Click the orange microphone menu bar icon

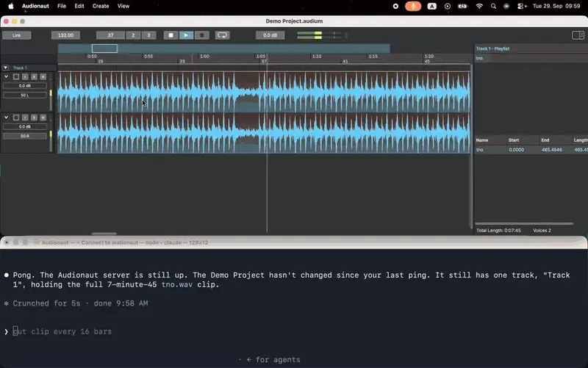tap(413, 6)
